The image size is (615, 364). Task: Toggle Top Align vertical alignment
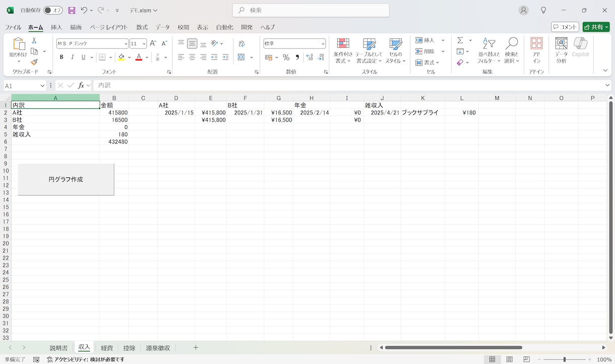click(181, 44)
